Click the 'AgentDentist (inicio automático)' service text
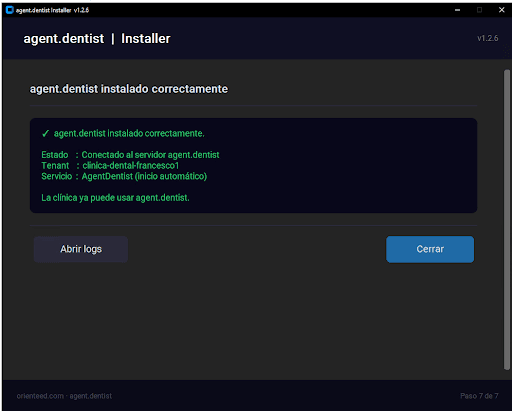512x411 pixels. [x=144, y=176]
